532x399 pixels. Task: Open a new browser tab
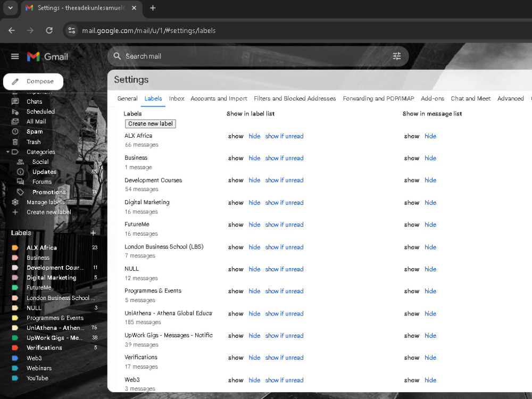click(x=153, y=8)
